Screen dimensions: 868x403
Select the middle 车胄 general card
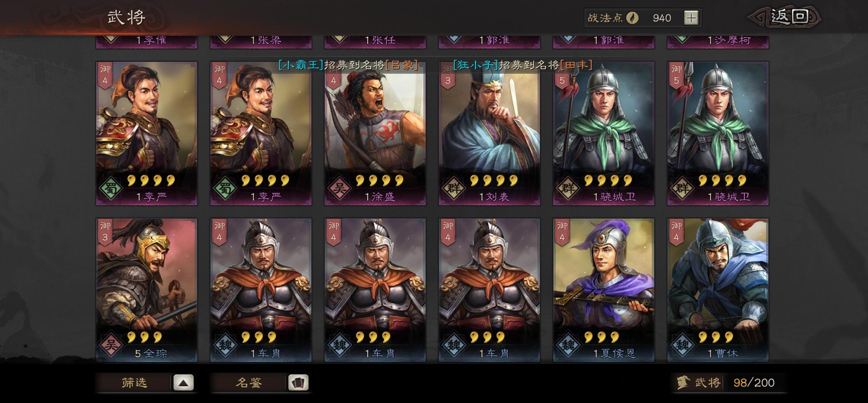point(375,290)
